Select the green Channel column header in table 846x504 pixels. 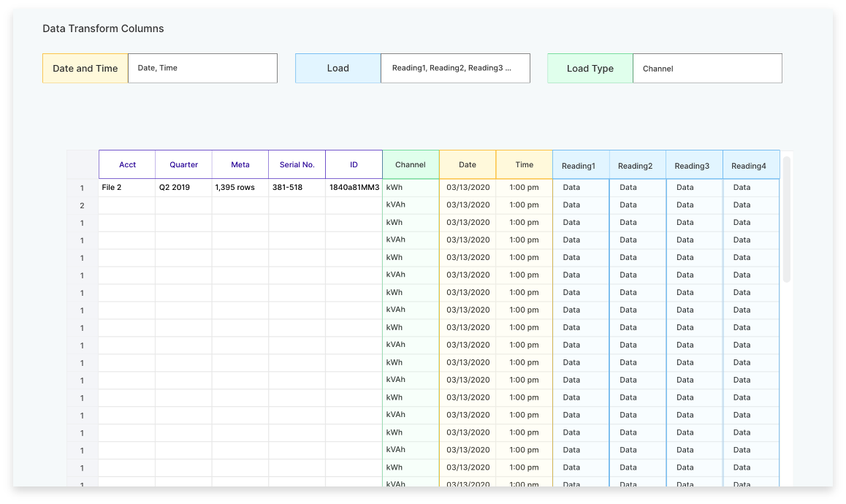pyautogui.click(x=411, y=165)
